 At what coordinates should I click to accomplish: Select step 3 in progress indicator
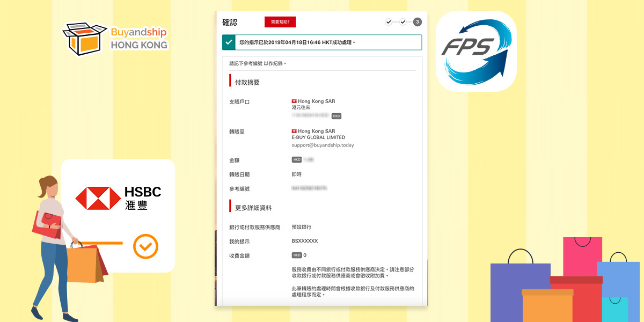(x=417, y=22)
